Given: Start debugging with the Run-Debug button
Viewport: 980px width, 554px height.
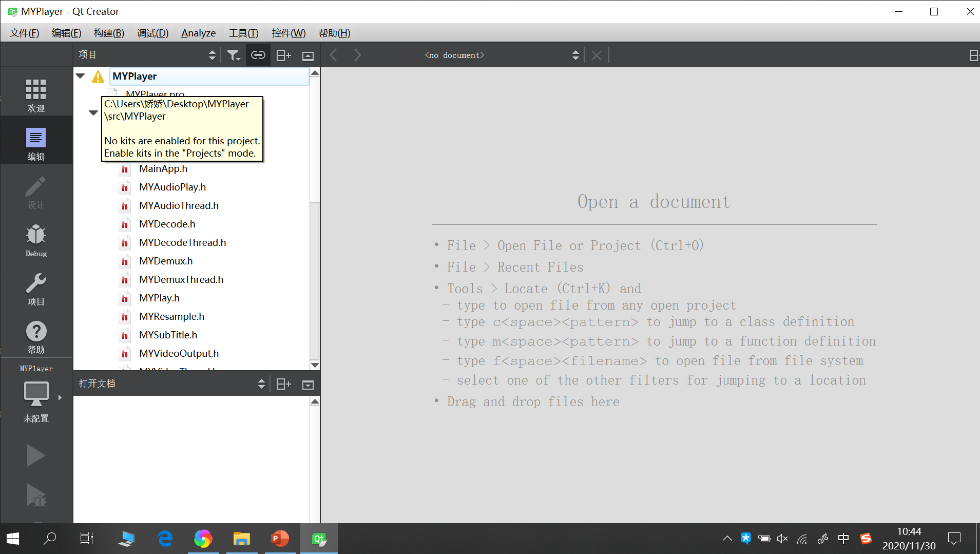Looking at the screenshot, I should (36, 495).
